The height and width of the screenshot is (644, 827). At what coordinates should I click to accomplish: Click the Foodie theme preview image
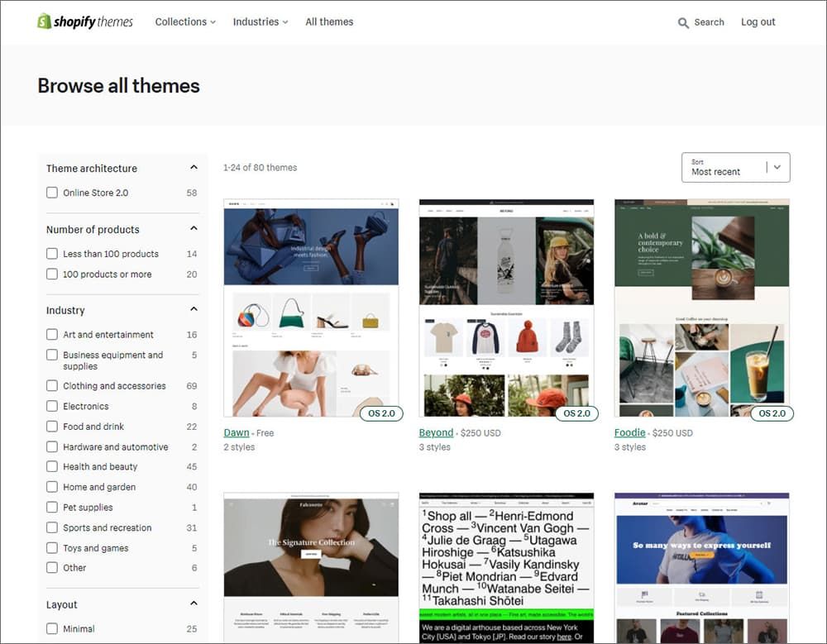point(702,308)
